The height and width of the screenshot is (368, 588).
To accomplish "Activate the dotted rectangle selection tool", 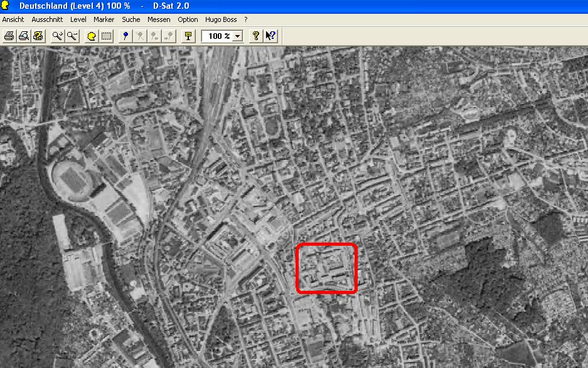I will point(106,36).
